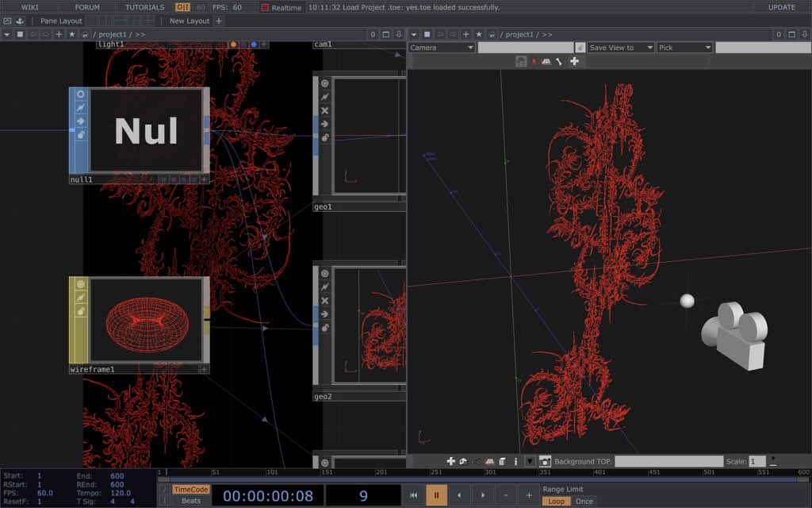Click the white plus tool in viewer toolbar
This screenshot has width=812, height=508.
click(x=574, y=61)
